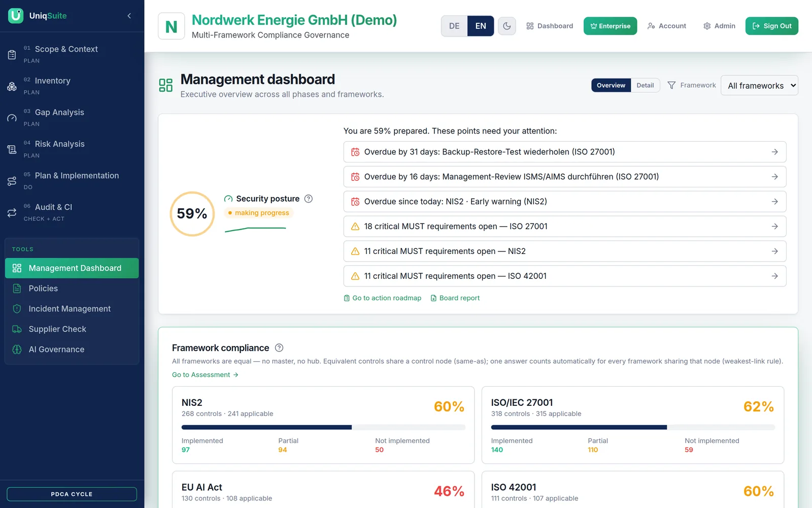Open the All frameworks dropdown

pos(759,85)
